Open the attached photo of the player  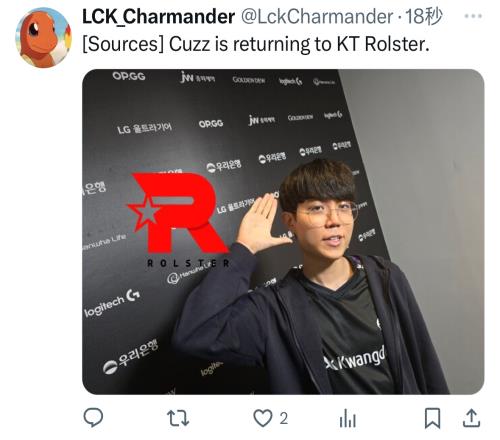pos(283,232)
